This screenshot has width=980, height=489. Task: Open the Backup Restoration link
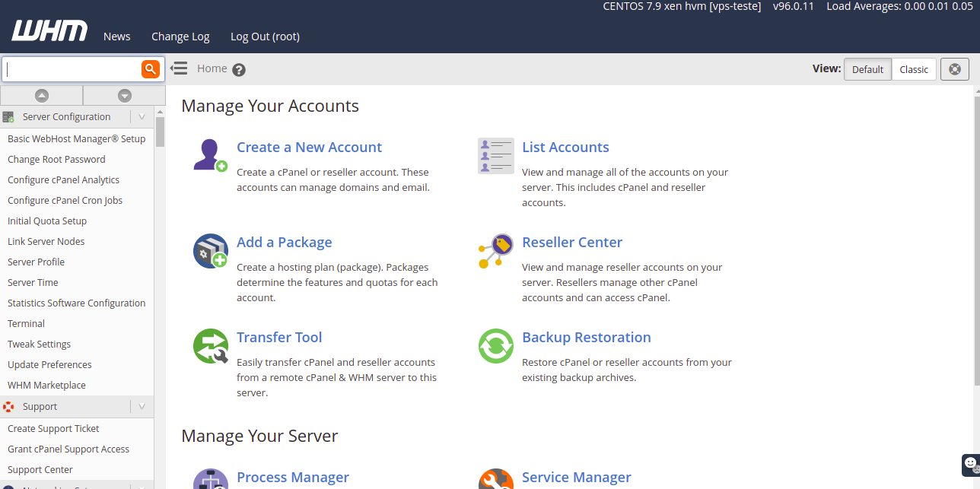[x=587, y=338]
